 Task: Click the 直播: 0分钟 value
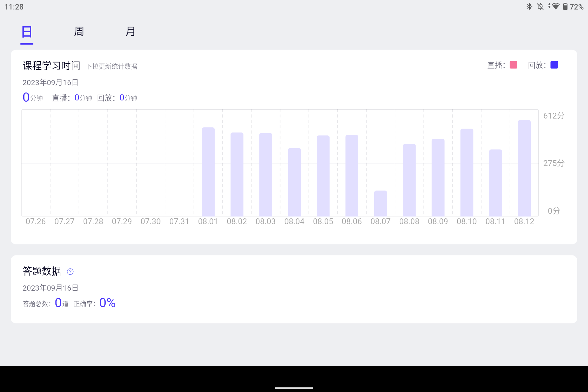coord(72,98)
